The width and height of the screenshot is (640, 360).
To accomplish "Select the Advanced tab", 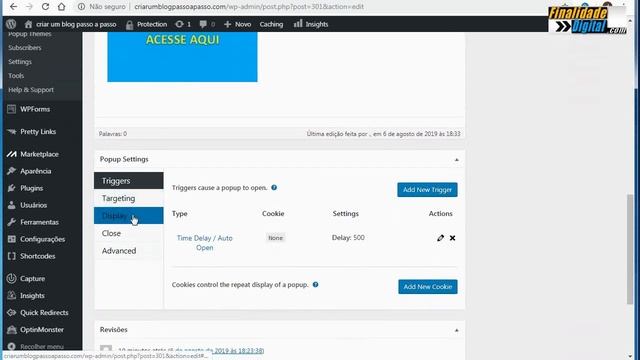I will (129, 251).
